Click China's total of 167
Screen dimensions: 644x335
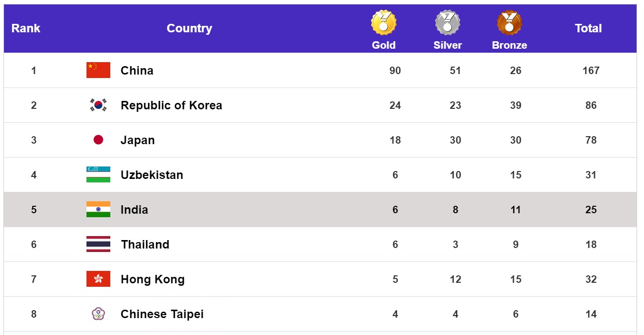point(591,71)
